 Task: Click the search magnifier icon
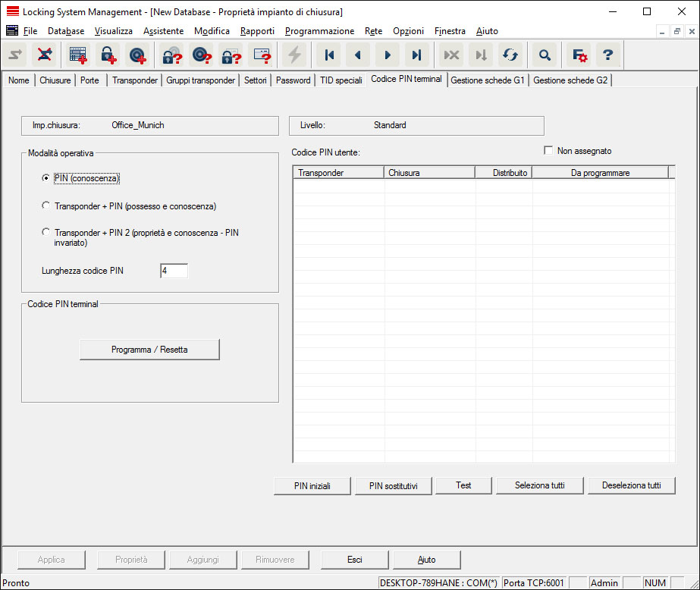click(x=544, y=55)
